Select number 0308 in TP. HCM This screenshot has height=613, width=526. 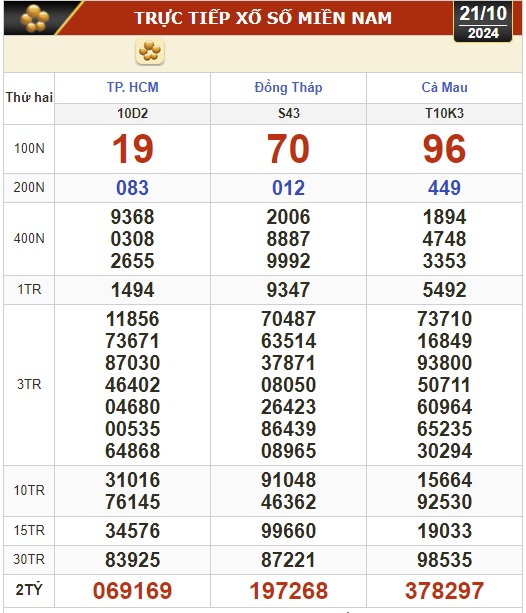click(x=133, y=239)
